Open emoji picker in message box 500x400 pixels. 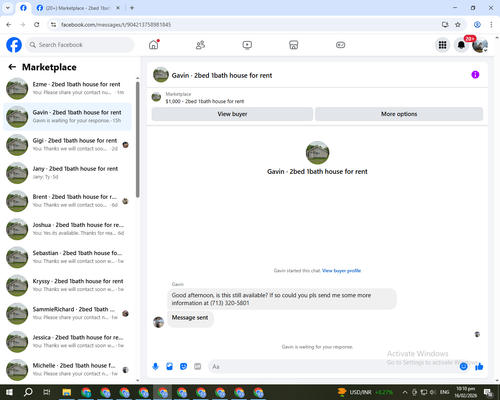[463, 367]
